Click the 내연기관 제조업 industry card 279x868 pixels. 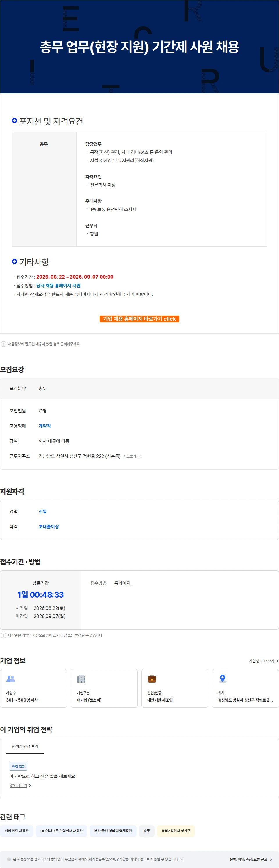(175, 688)
